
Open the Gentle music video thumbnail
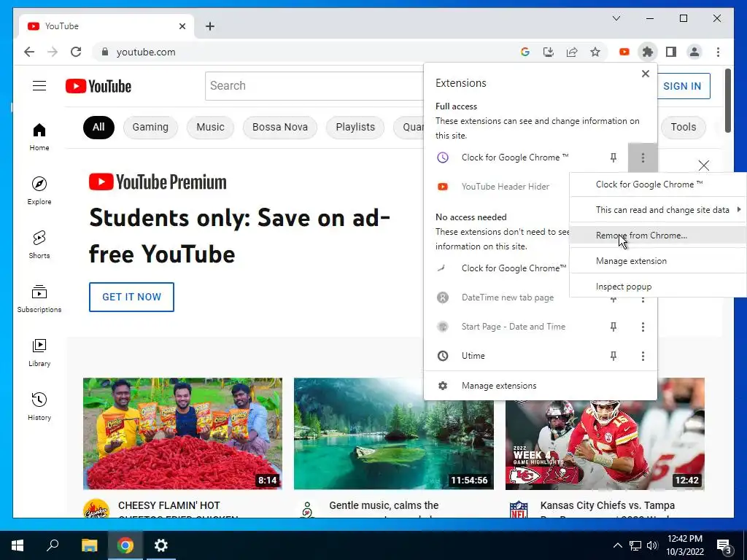393,434
